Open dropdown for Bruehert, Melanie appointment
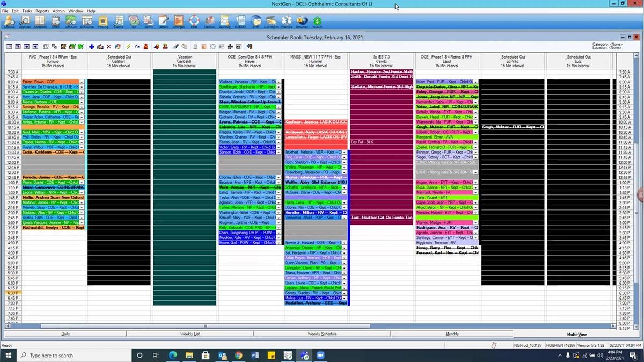The width and height of the screenshot is (644, 362). [x=345, y=152]
